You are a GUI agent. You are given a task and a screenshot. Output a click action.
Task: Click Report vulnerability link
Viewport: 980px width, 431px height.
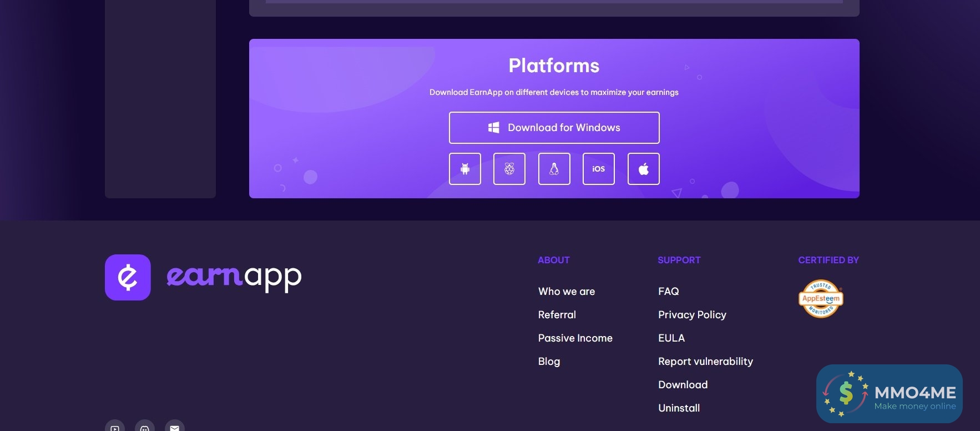click(706, 362)
